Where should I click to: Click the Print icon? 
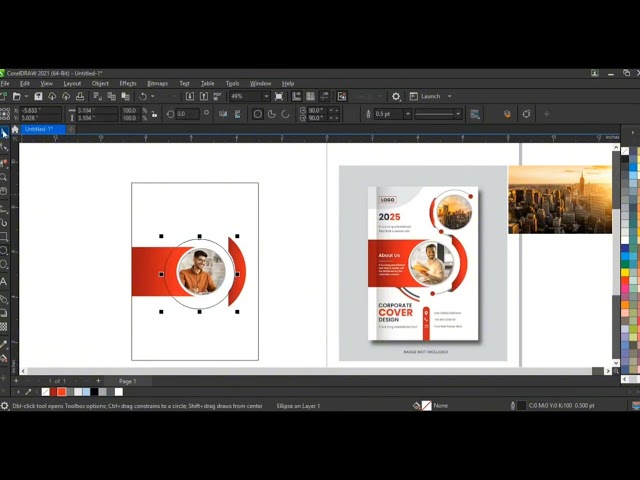80,96
